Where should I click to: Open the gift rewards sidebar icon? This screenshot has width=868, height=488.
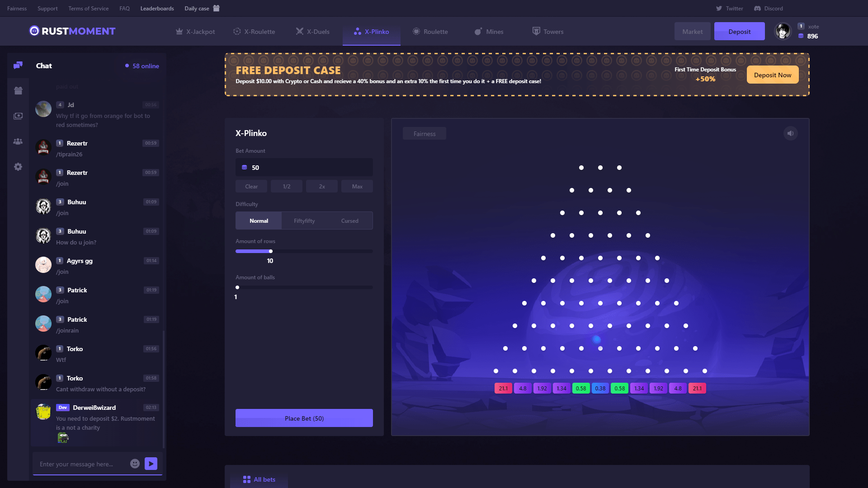(x=18, y=91)
